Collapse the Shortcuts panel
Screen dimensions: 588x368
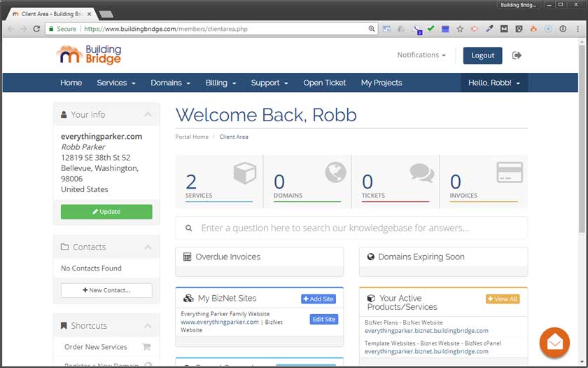tap(148, 325)
